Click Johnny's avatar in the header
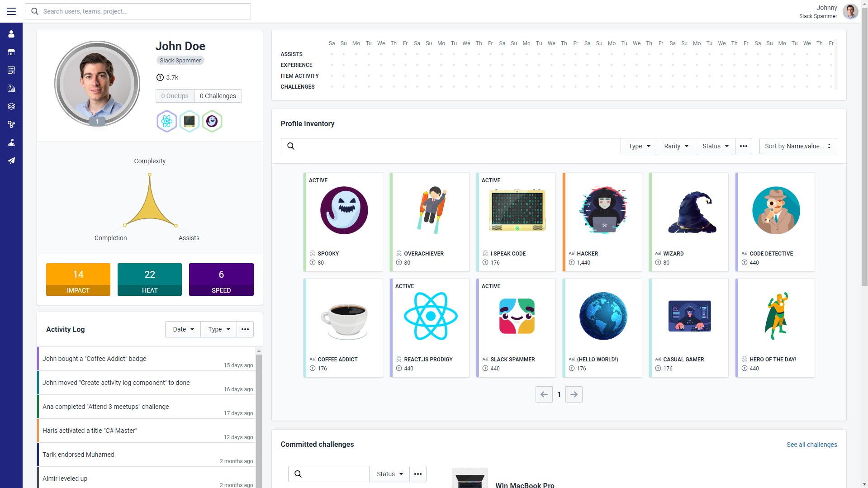The height and width of the screenshot is (488, 868). pos(850,11)
